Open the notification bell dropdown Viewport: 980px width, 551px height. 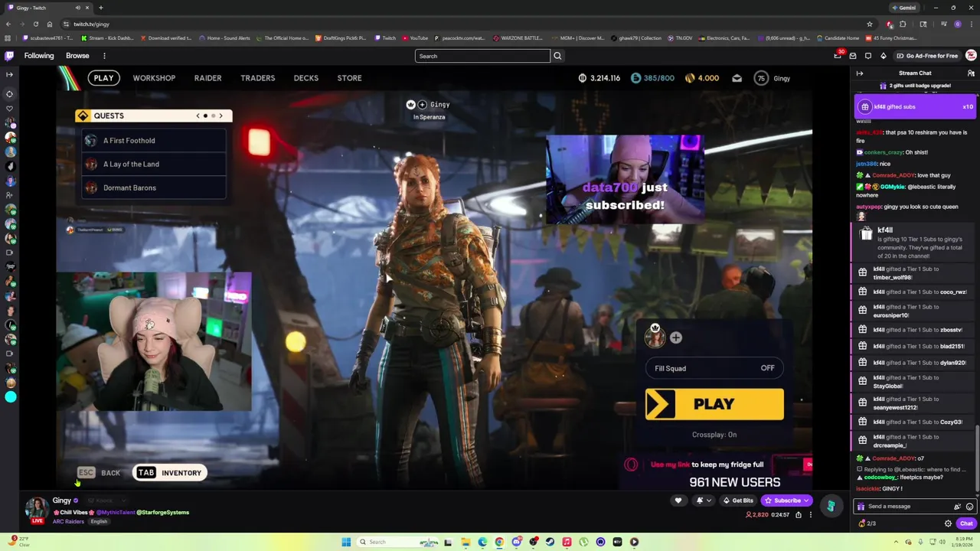tap(702, 500)
